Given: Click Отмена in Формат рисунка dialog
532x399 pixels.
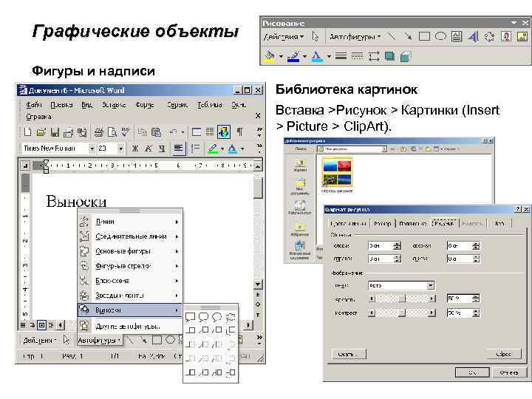Looking at the screenshot, I should click(508, 372).
